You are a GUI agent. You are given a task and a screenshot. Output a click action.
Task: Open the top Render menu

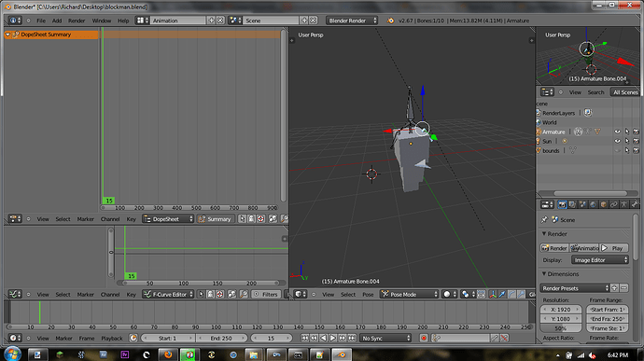coord(77,21)
